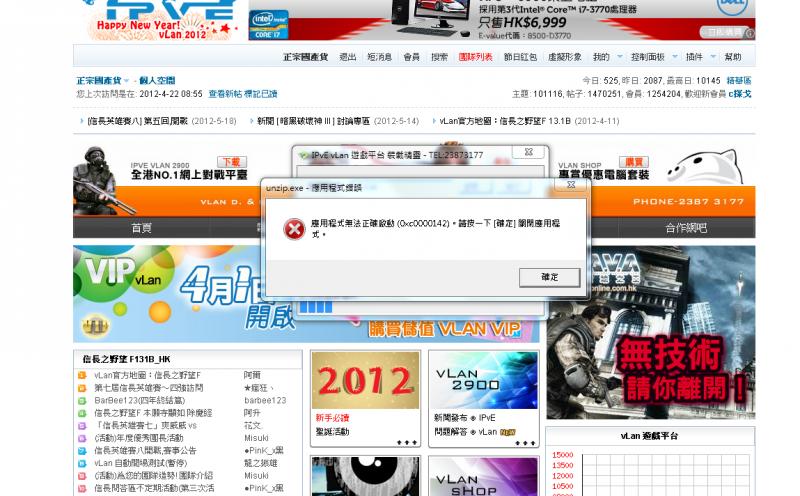Screen dimensions: 800x496
Task: Click the installer's blue progress bar
Action: 315,307
